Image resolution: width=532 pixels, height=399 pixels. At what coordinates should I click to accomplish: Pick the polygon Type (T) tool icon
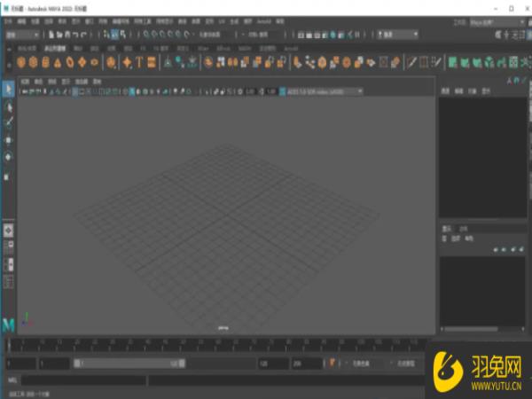tap(139, 63)
